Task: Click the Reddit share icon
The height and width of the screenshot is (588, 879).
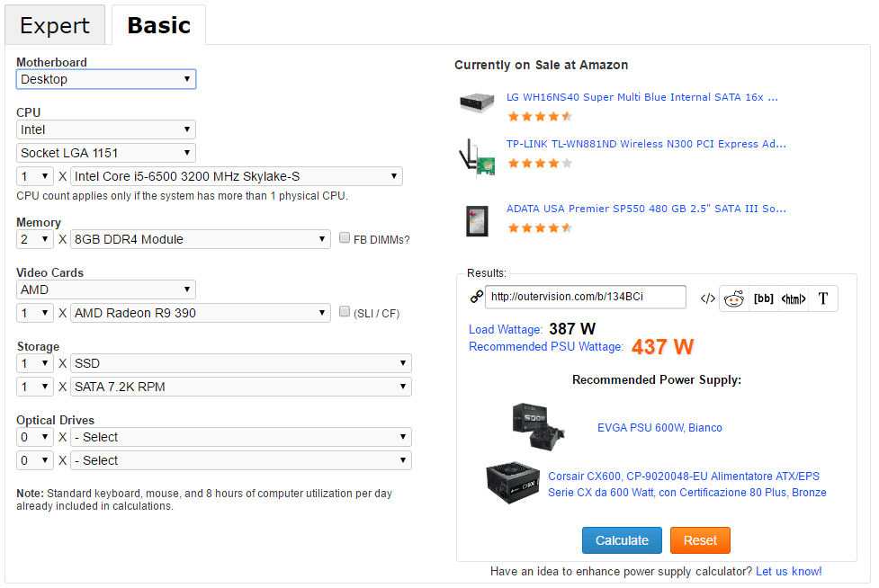Action: point(734,298)
